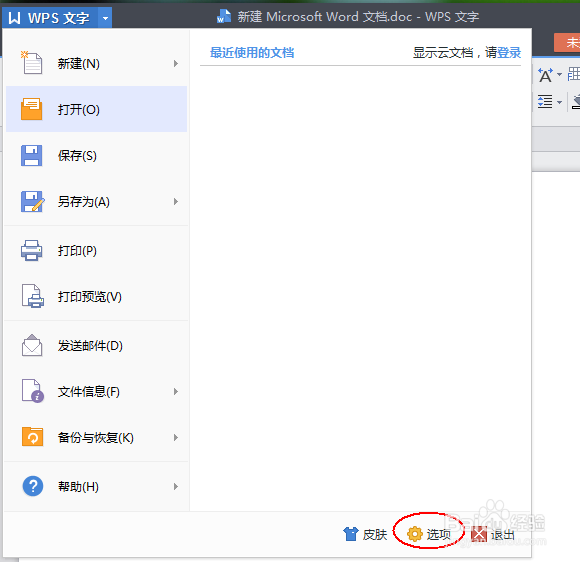Click the Send Mail envelope icon

pyautogui.click(x=32, y=345)
